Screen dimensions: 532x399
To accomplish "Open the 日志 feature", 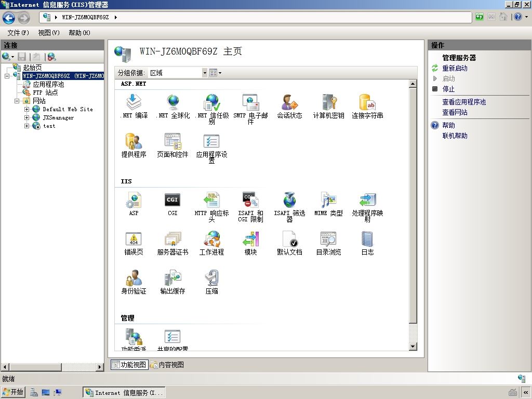I will pyautogui.click(x=367, y=243).
